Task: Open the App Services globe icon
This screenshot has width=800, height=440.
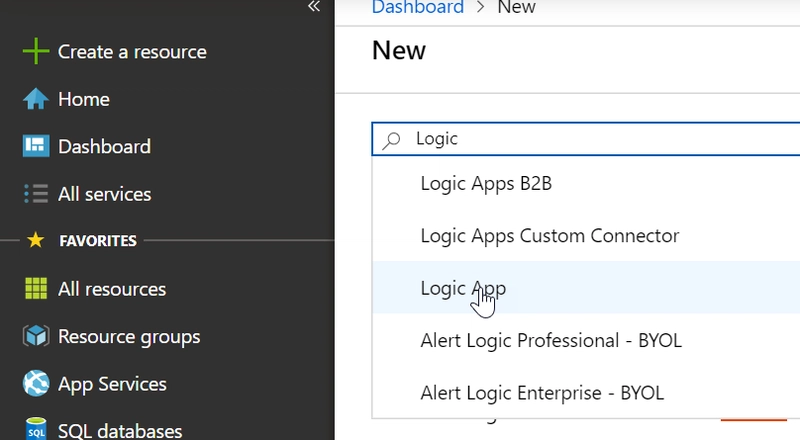Action: click(36, 384)
